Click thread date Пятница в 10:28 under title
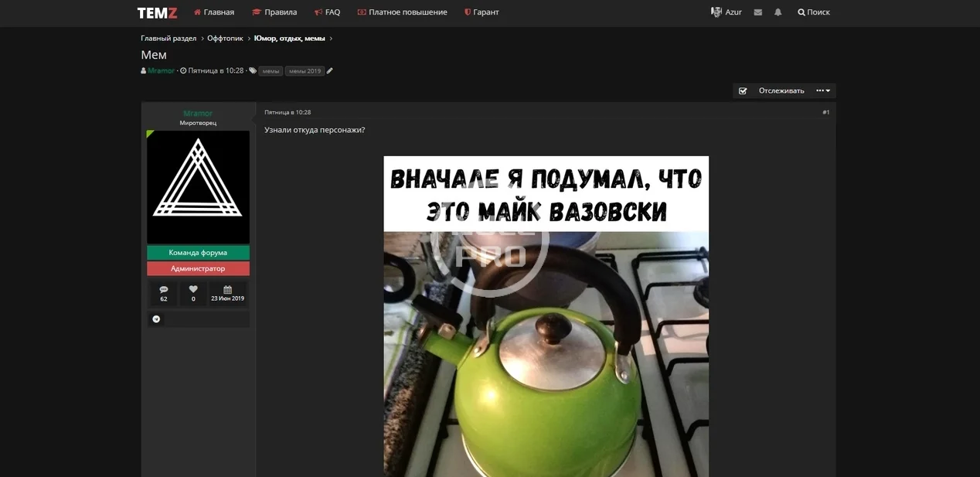Screen dimensions: 980x477 [x=216, y=70]
